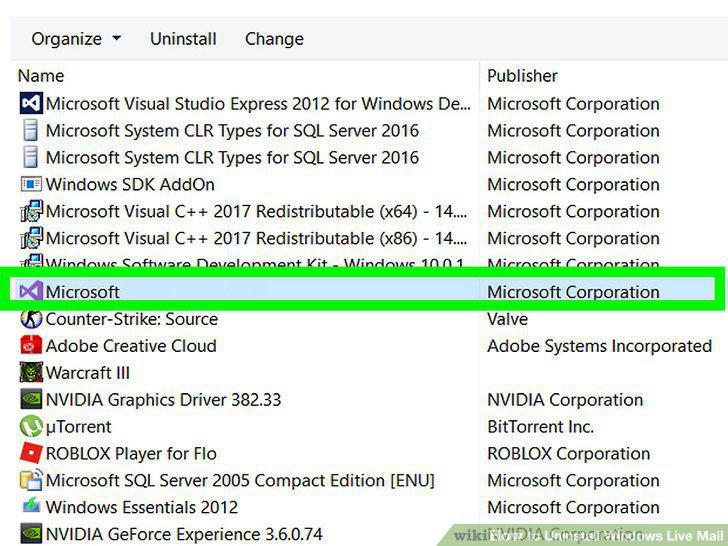This screenshot has width=728, height=546.
Task: Open the Organize dropdown menu
Action: pyautogui.click(x=76, y=39)
